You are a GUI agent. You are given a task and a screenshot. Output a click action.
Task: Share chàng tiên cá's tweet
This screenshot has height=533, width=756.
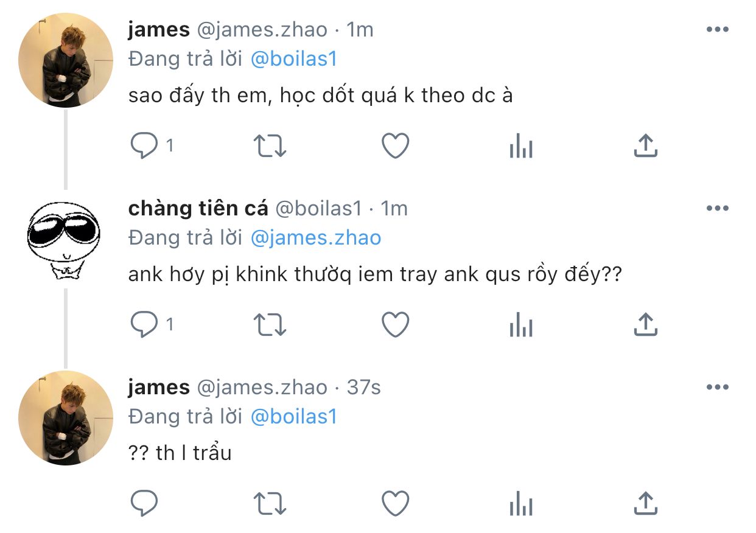(645, 325)
